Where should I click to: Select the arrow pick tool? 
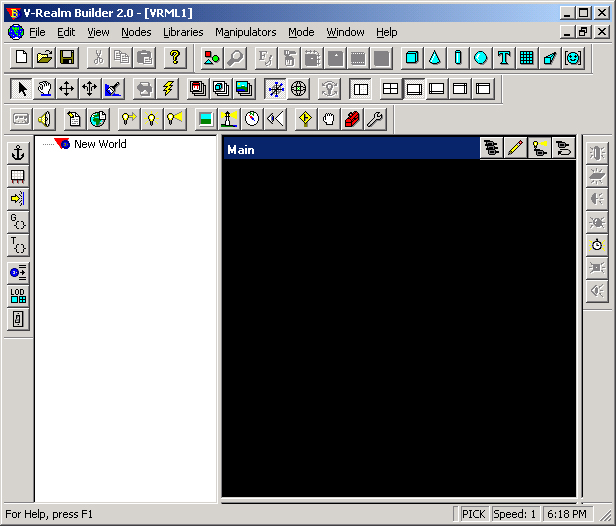click(x=22, y=88)
